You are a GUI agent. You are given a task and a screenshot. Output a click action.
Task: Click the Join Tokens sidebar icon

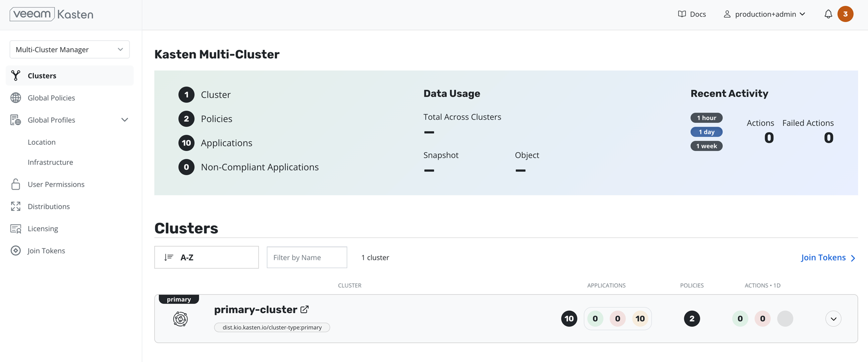[16, 250]
